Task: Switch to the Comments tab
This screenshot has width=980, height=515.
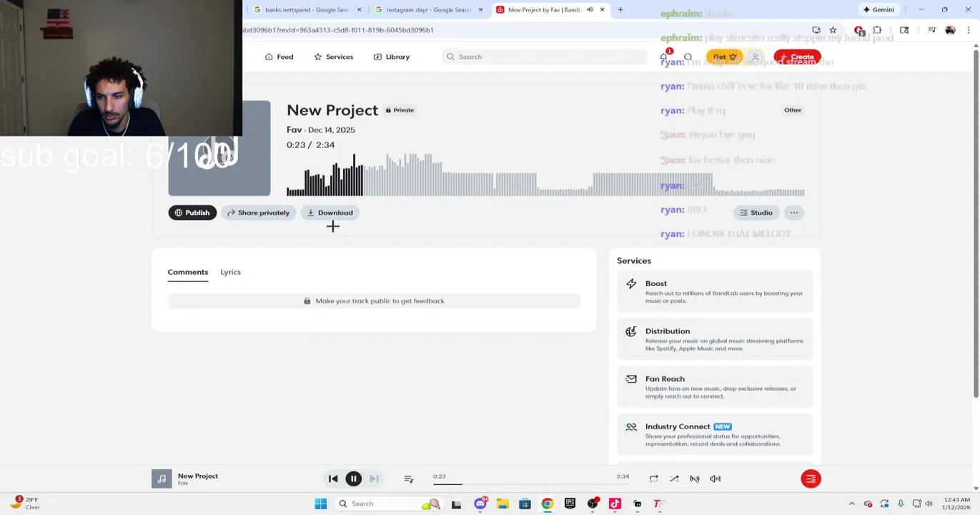Action: click(x=188, y=272)
